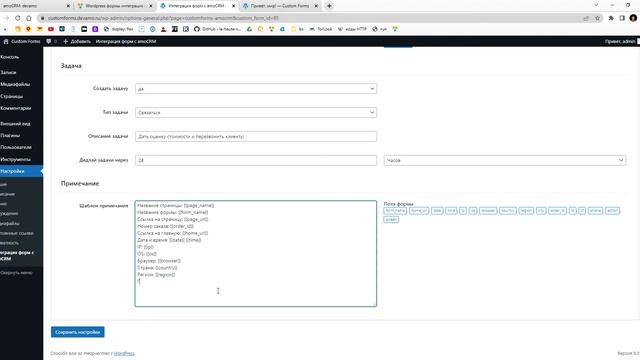Open new browser tab with plus button

(x=329, y=6)
